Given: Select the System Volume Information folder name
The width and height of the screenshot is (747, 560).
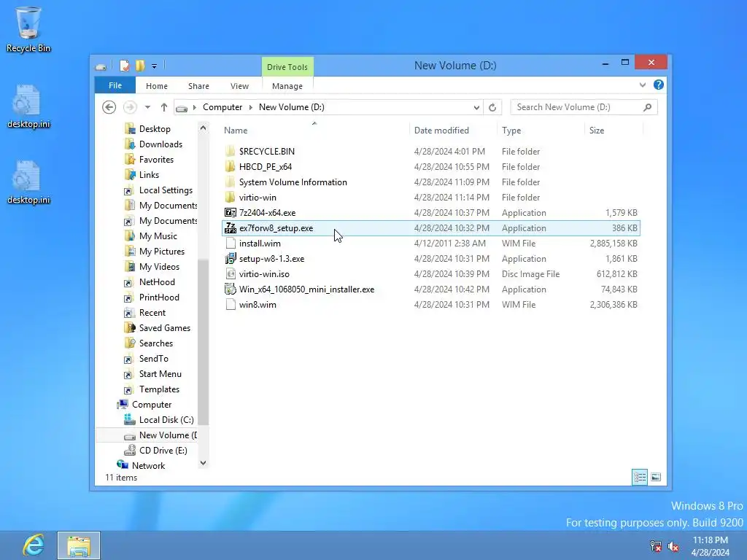Looking at the screenshot, I should click(x=293, y=182).
